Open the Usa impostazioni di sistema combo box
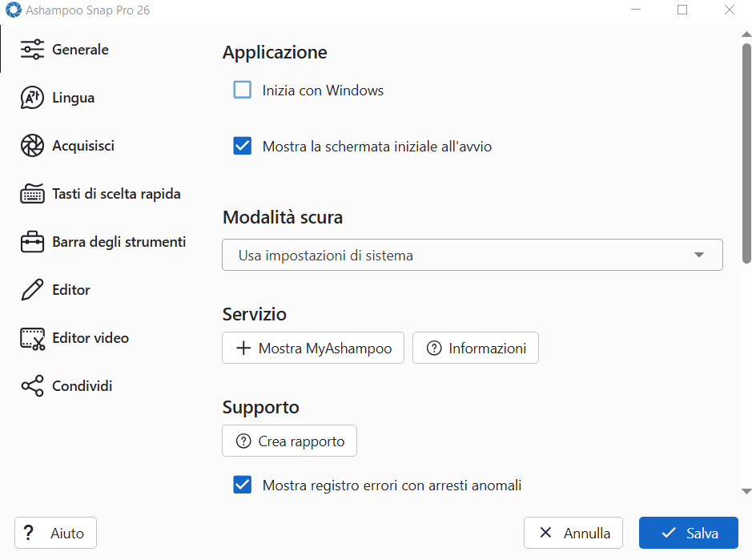752x560 pixels. click(472, 255)
